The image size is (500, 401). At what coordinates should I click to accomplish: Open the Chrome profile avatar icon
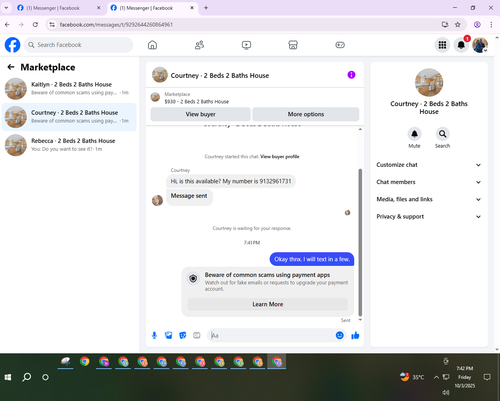[477, 24]
